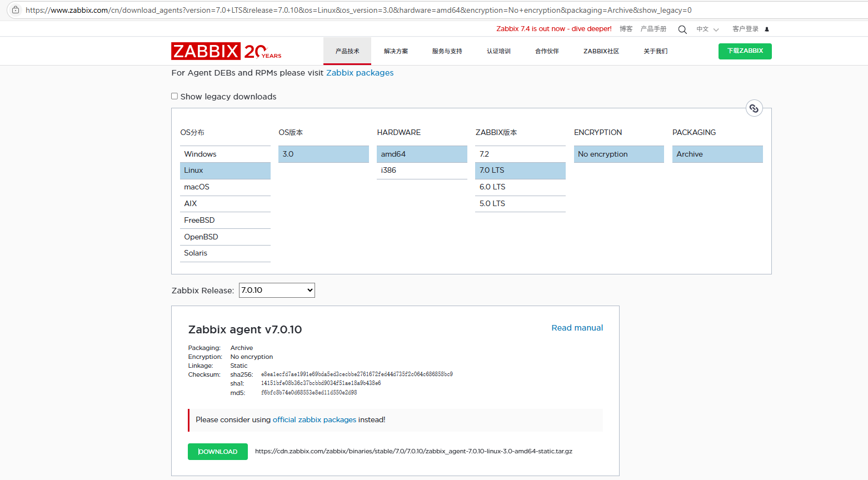Select Zabbix version 5.0 LTS

click(x=520, y=204)
